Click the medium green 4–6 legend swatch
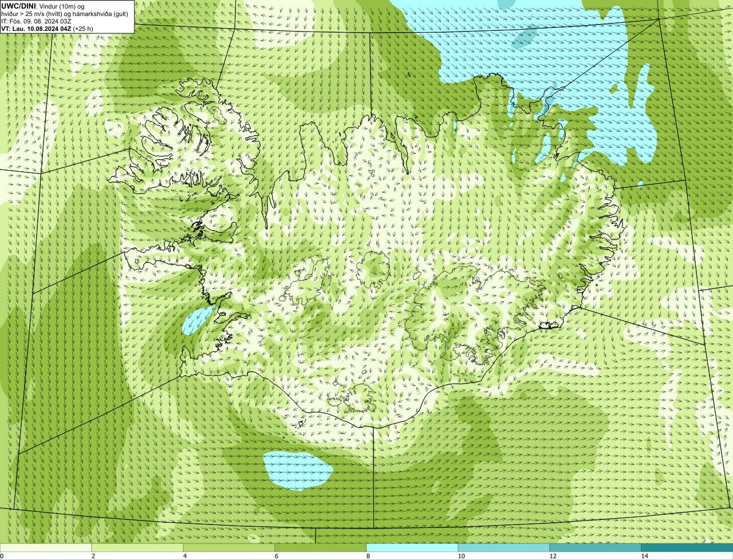This screenshot has width=733, height=560. (229, 548)
